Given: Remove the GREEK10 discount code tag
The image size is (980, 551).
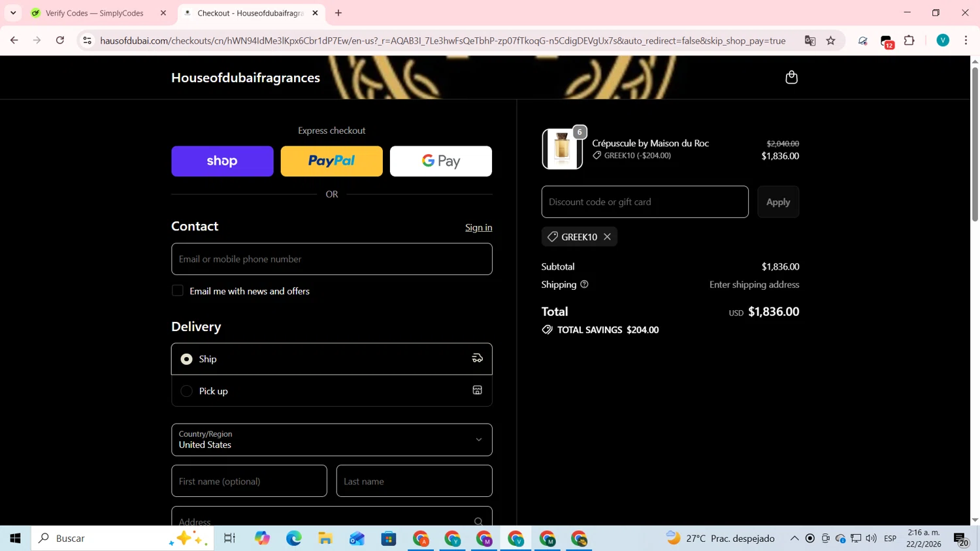Looking at the screenshot, I should tap(607, 237).
